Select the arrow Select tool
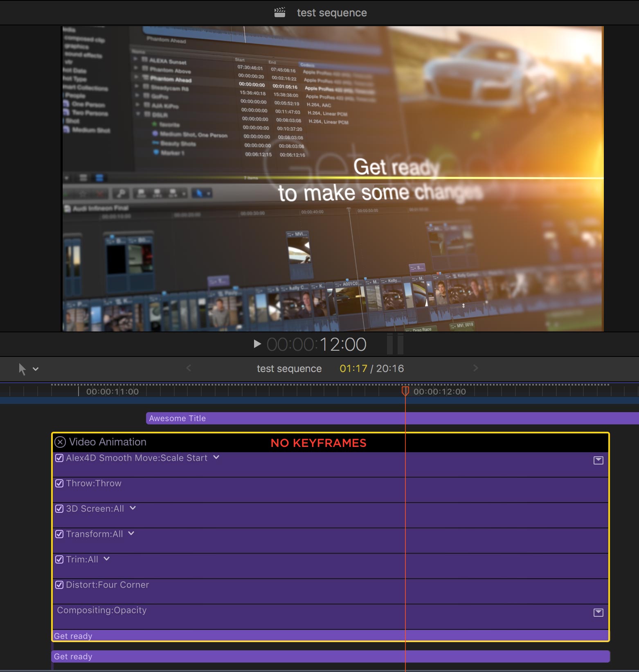 tap(22, 369)
